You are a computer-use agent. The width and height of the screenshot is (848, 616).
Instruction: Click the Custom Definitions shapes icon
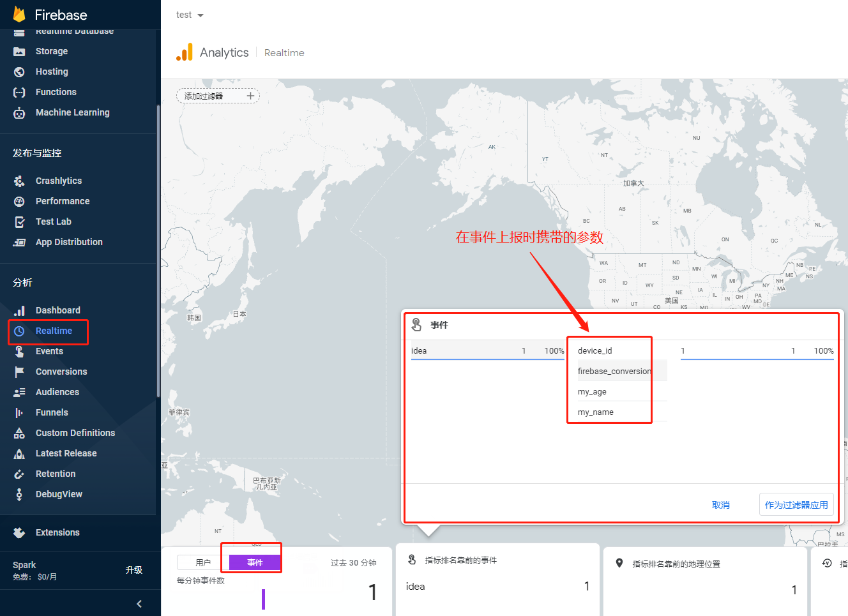pos(19,433)
